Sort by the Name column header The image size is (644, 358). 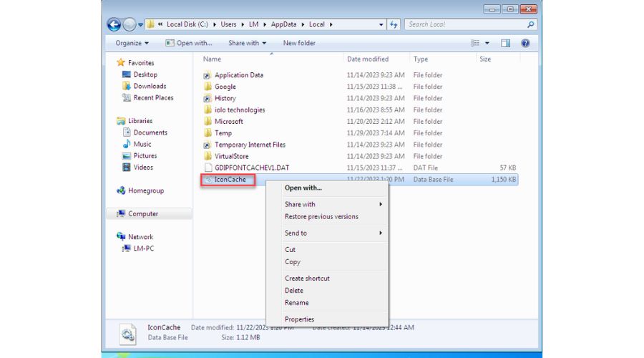[x=212, y=59]
